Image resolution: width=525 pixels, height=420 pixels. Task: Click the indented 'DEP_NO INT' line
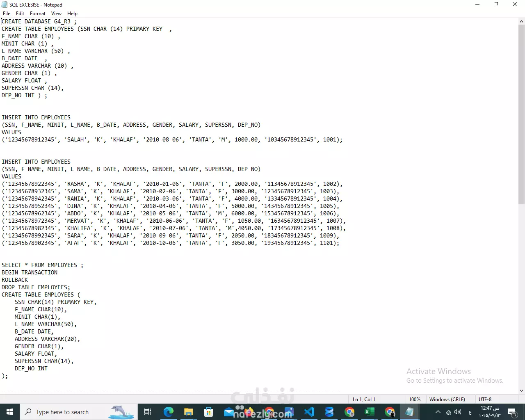pyautogui.click(x=31, y=368)
